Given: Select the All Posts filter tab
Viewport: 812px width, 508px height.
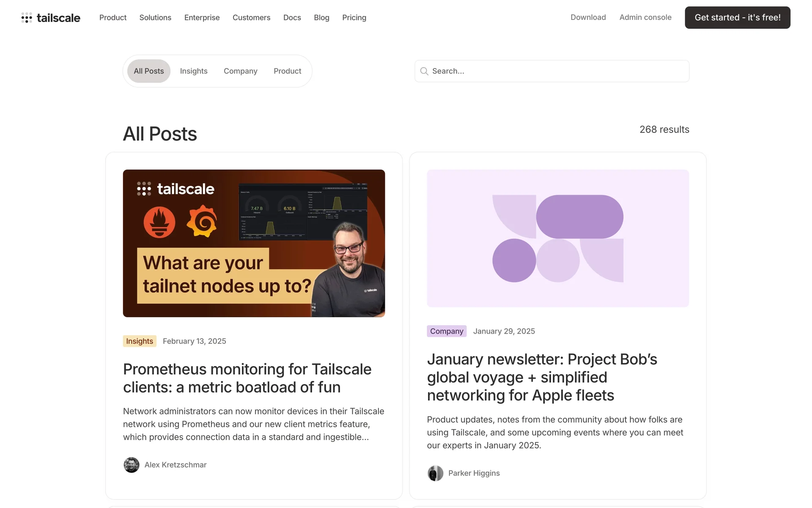Looking at the screenshot, I should 149,71.
